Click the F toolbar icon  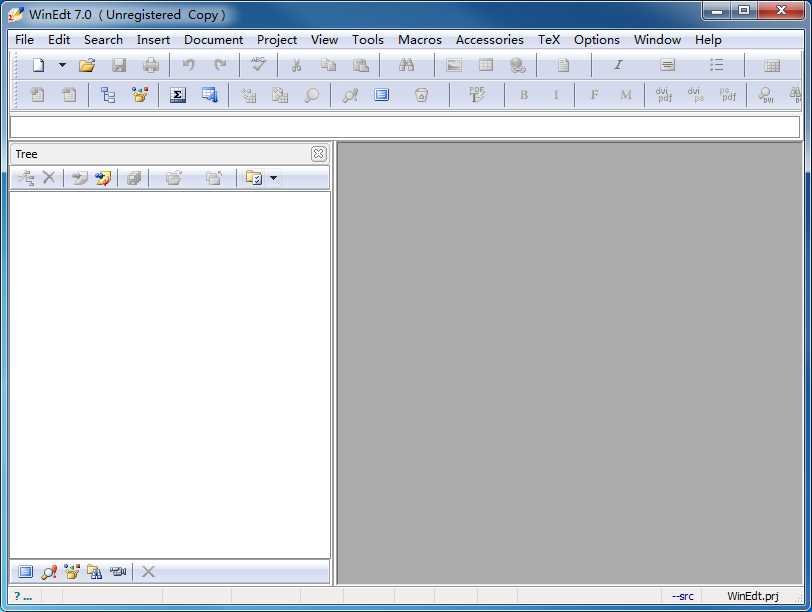594,95
